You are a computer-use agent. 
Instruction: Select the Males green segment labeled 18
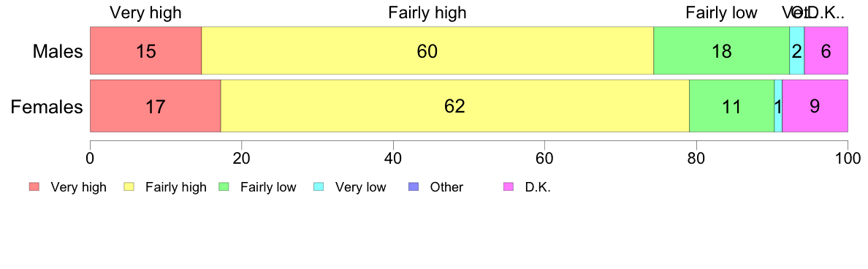[x=721, y=50]
